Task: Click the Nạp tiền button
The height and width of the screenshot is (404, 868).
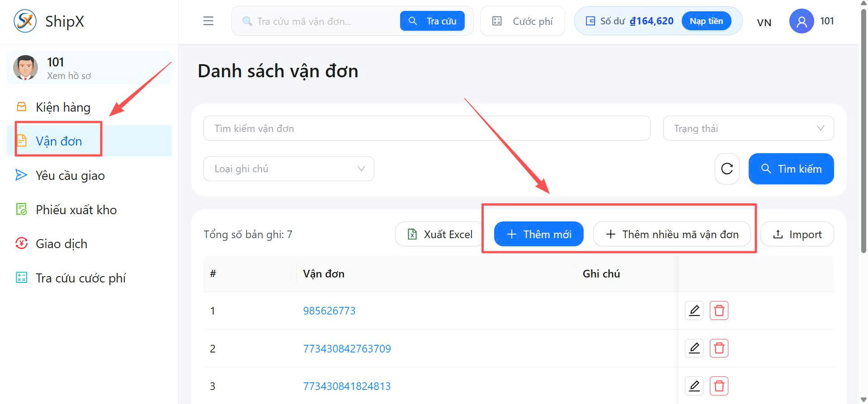Action: tap(706, 21)
